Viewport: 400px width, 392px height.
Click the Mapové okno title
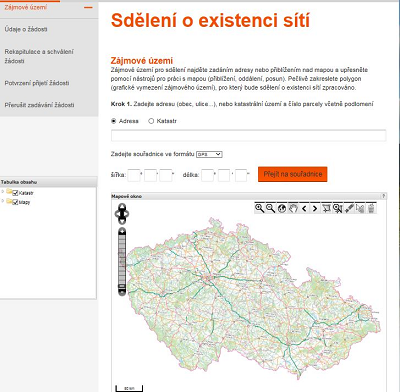(127, 196)
